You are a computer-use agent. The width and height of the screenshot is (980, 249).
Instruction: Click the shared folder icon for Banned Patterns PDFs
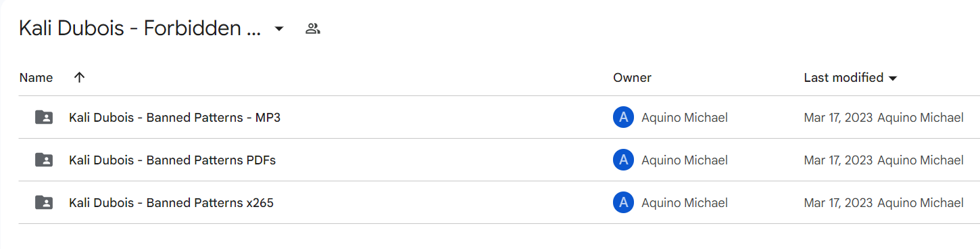(x=44, y=160)
